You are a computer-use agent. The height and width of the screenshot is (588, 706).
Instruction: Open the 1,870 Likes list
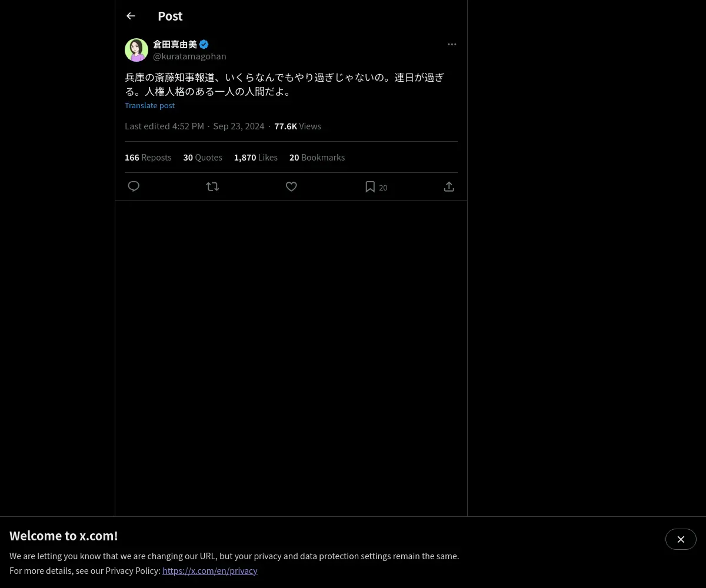click(256, 158)
